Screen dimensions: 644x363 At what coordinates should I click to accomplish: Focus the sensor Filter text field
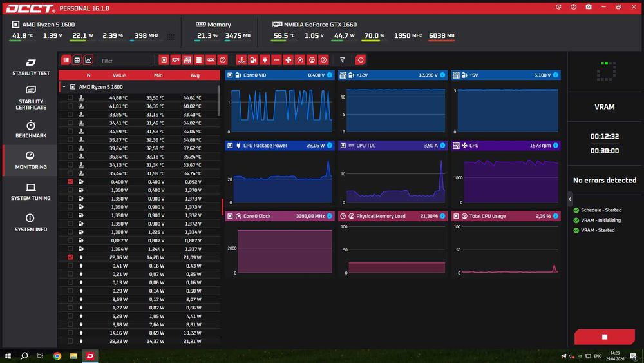(x=126, y=61)
